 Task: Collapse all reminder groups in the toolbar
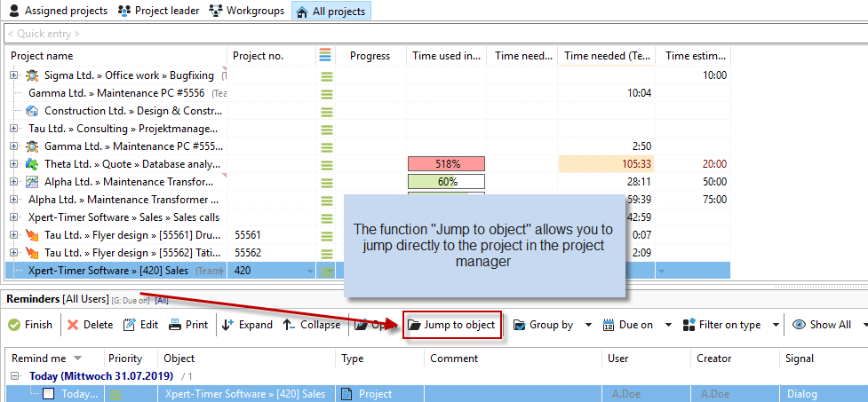(x=311, y=325)
